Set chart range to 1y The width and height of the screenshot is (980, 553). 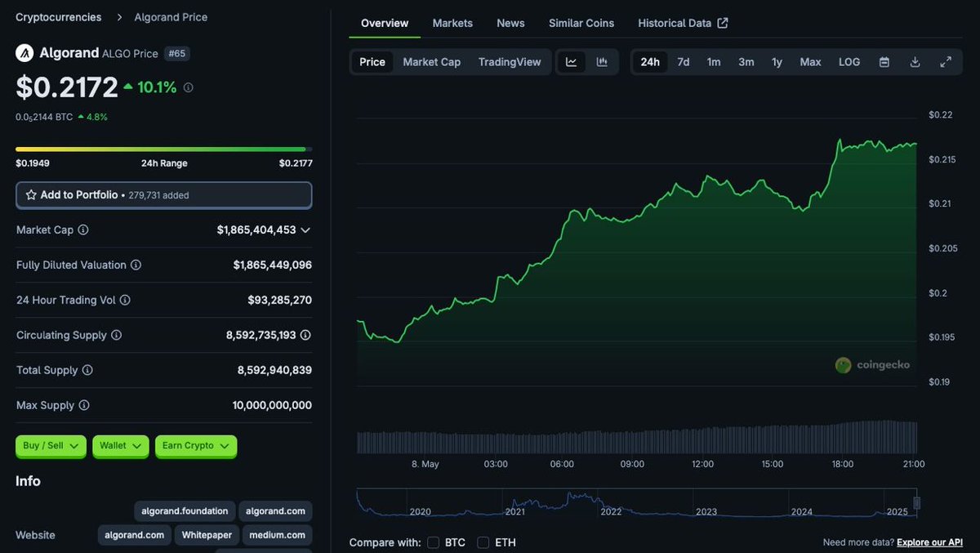[777, 62]
